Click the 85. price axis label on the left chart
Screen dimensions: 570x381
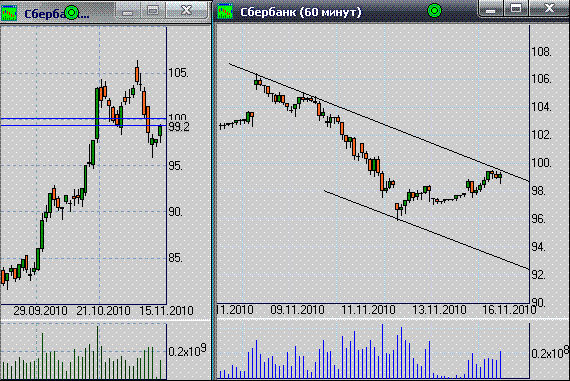[175, 258]
